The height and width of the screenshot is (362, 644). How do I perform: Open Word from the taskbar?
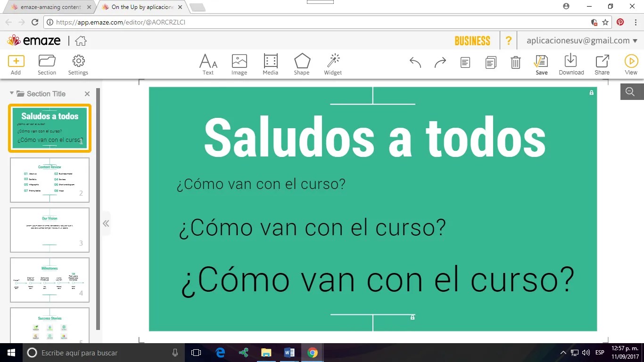click(x=289, y=353)
